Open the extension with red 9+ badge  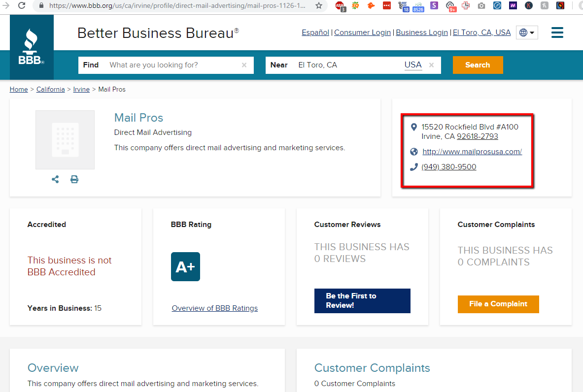[x=450, y=6]
